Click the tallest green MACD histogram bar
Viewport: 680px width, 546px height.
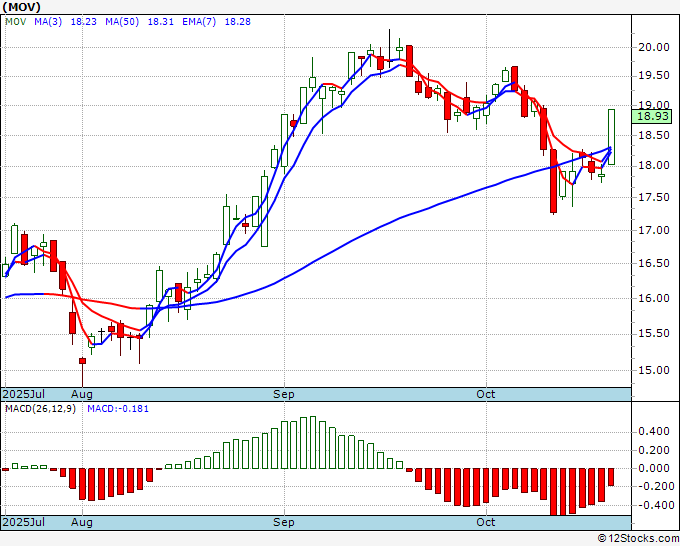pos(313,443)
